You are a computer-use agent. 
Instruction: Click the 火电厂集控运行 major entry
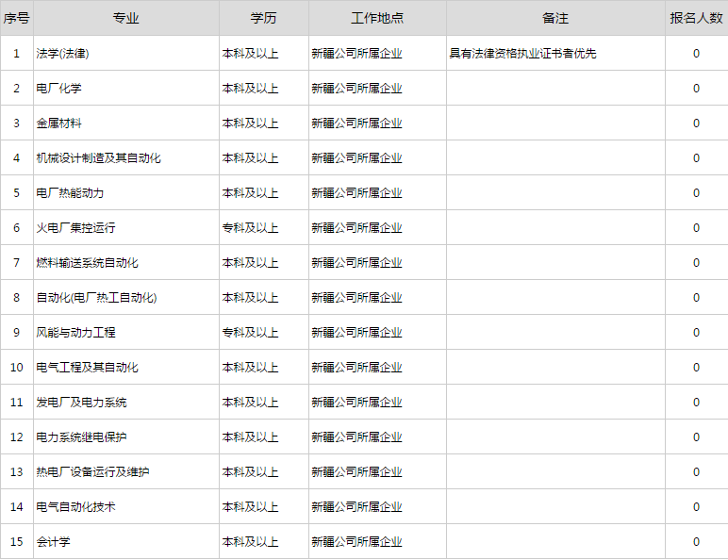point(75,228)
